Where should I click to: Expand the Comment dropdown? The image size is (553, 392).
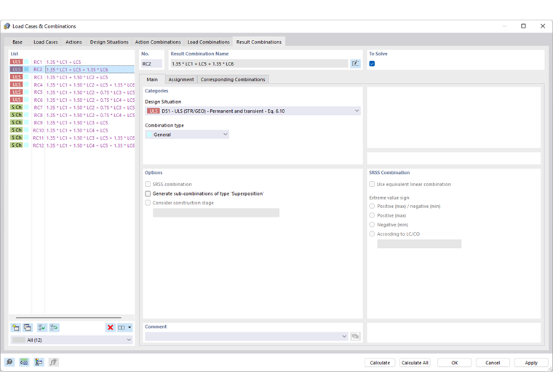point(344,336)
